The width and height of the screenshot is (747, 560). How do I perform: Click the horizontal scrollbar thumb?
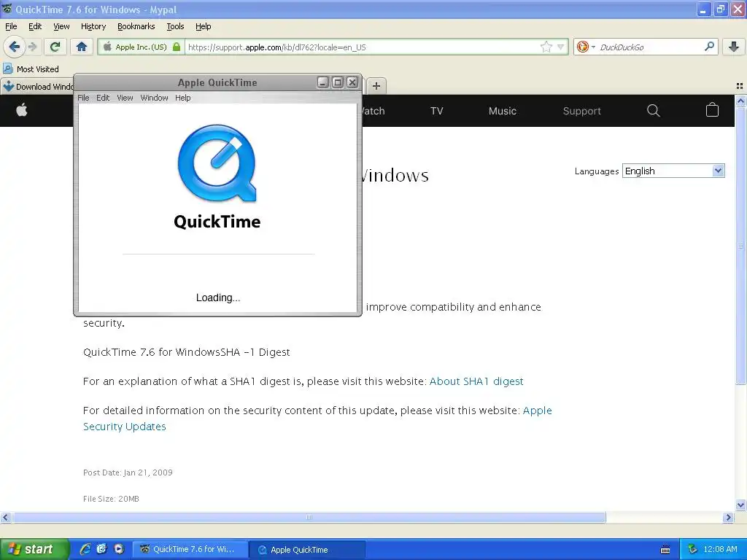tap(309, 517)
